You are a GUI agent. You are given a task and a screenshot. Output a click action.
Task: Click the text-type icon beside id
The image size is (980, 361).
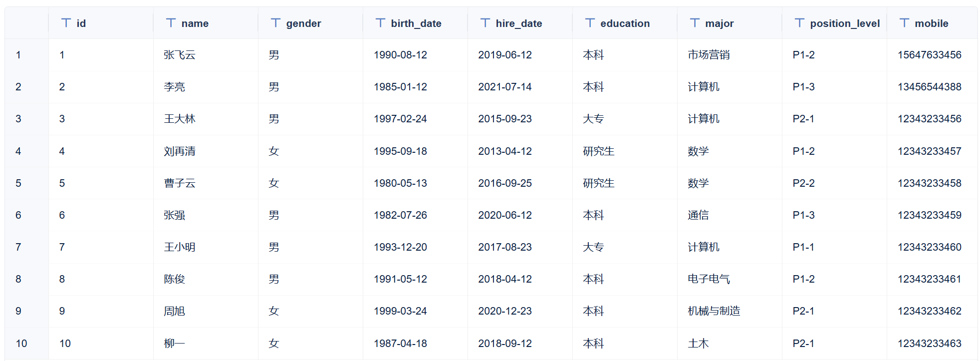pos(66,23)
